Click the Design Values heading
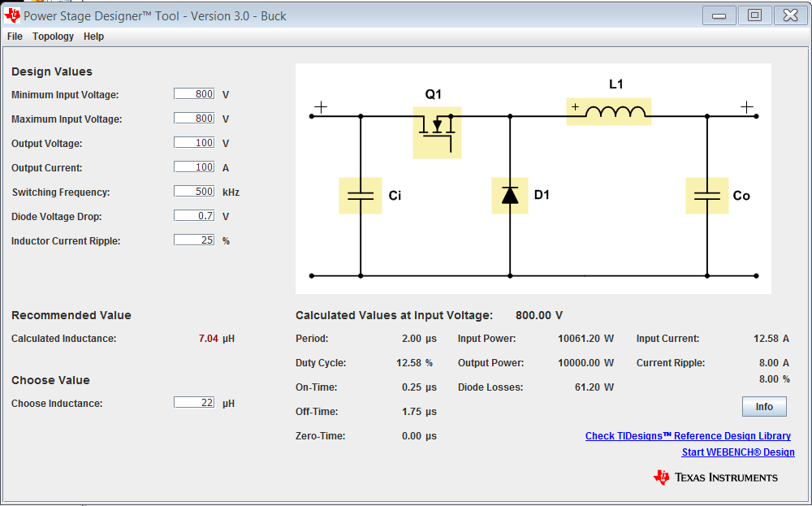Image resolution: width=812 pixels, height=506 pixels. [52, 72]
